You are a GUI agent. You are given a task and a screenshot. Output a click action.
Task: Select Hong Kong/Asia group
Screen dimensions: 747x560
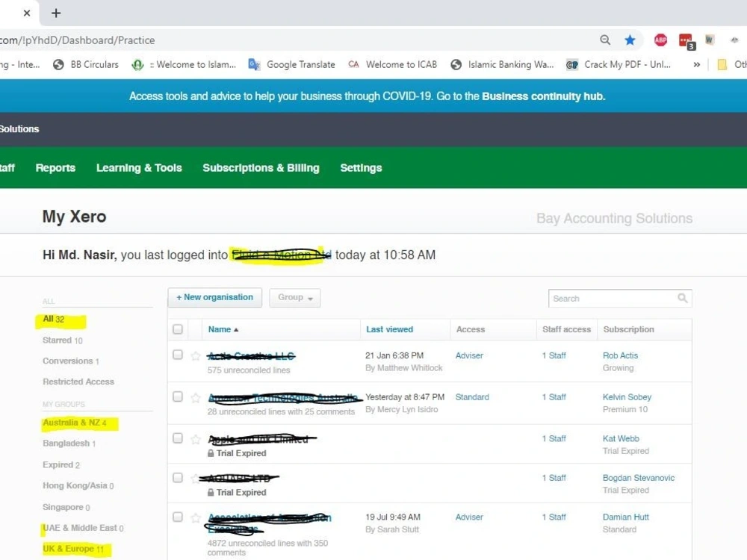pos(78,486)
